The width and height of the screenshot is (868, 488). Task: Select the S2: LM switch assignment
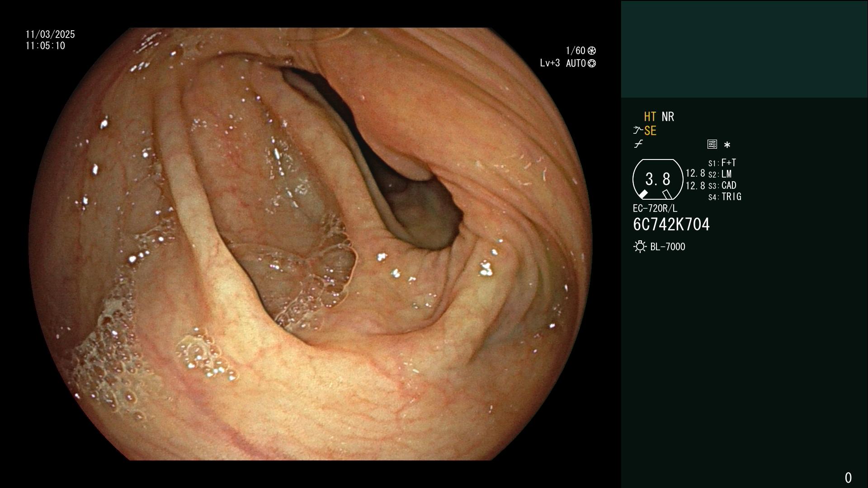click(x=720, y=174)
